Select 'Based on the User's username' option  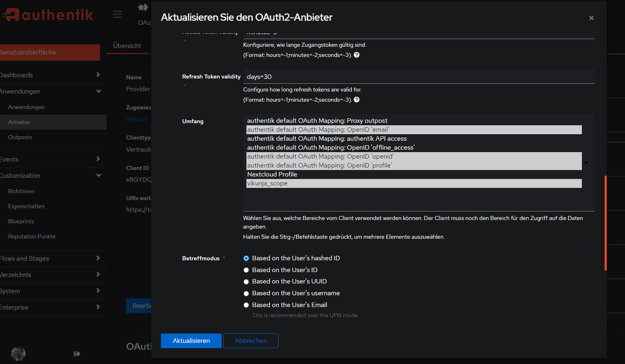[x=246, y=293]
